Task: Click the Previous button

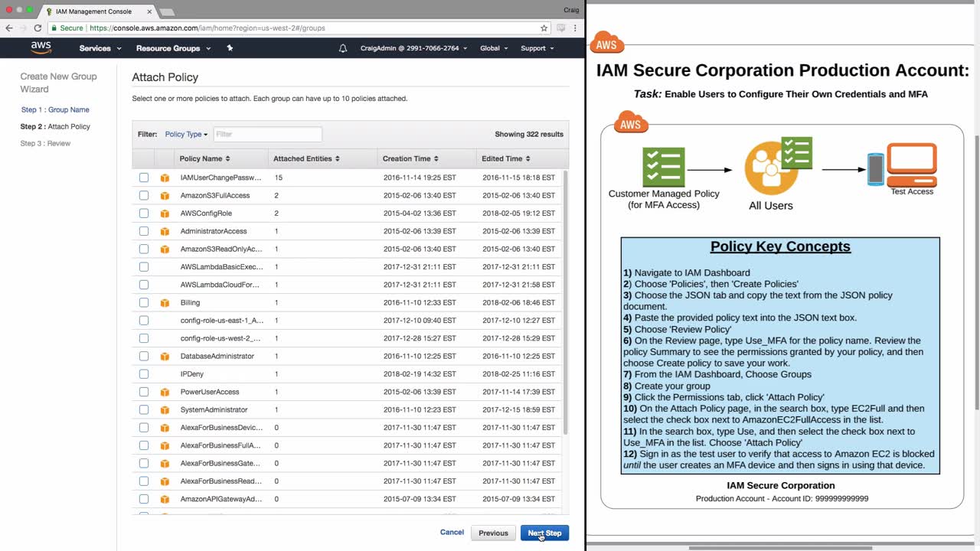Action: [x=493, y=533]
